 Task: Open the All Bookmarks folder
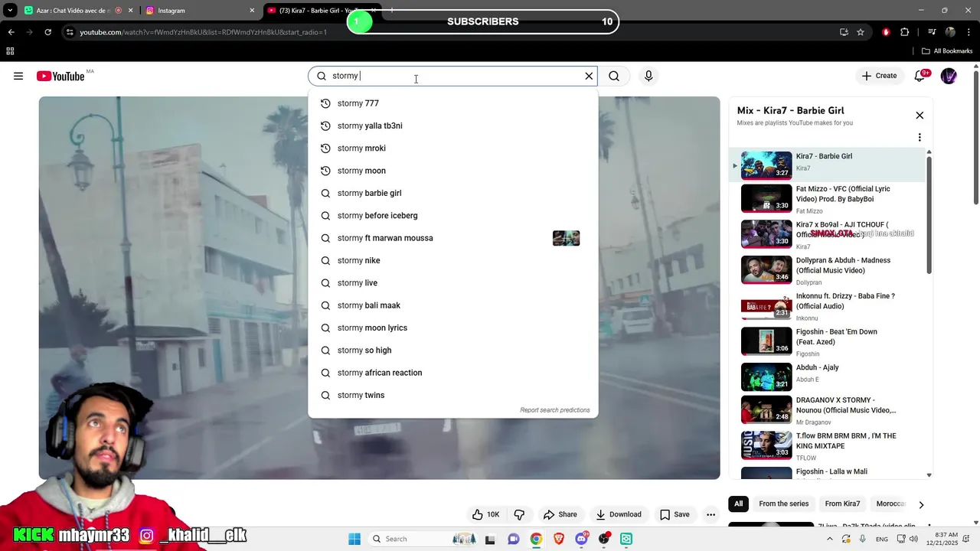[x=947, y=51]
